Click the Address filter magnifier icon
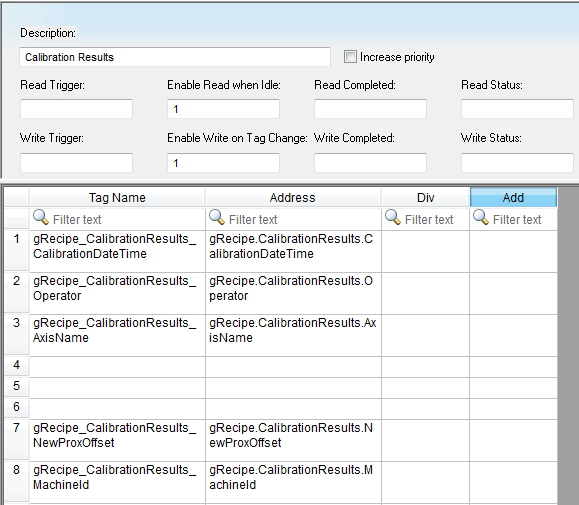Viewport: 579px width, 505px height. tap(217, 217)
